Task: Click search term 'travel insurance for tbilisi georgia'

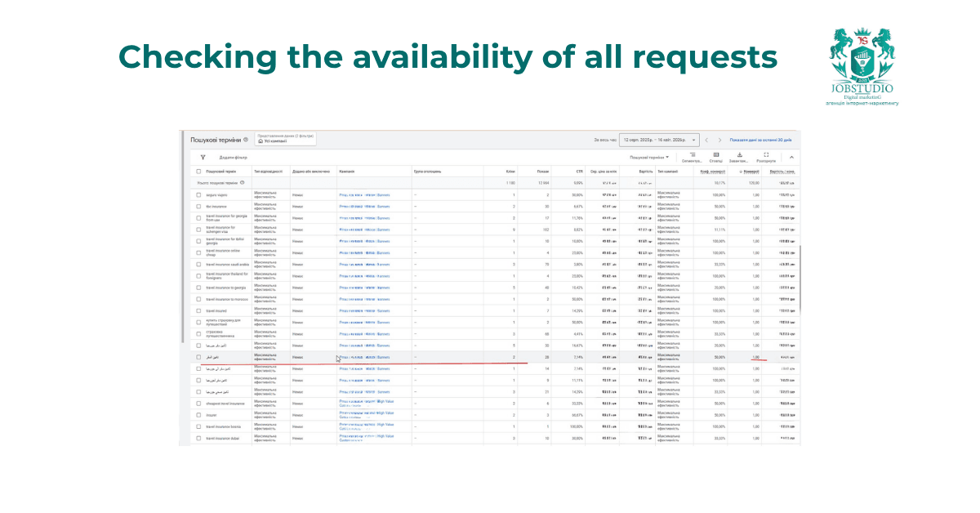Action: tap(225, 241)
